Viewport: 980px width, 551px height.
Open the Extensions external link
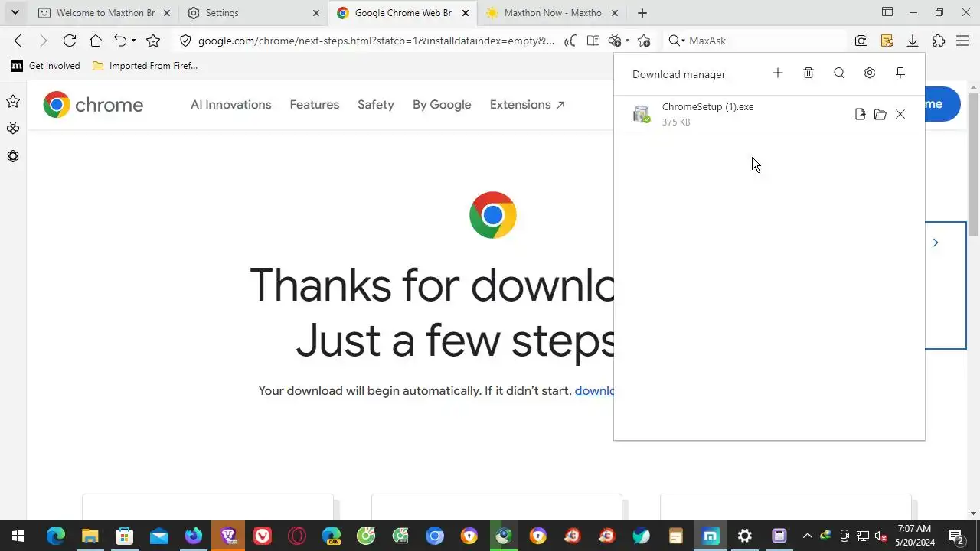(528, 105)
